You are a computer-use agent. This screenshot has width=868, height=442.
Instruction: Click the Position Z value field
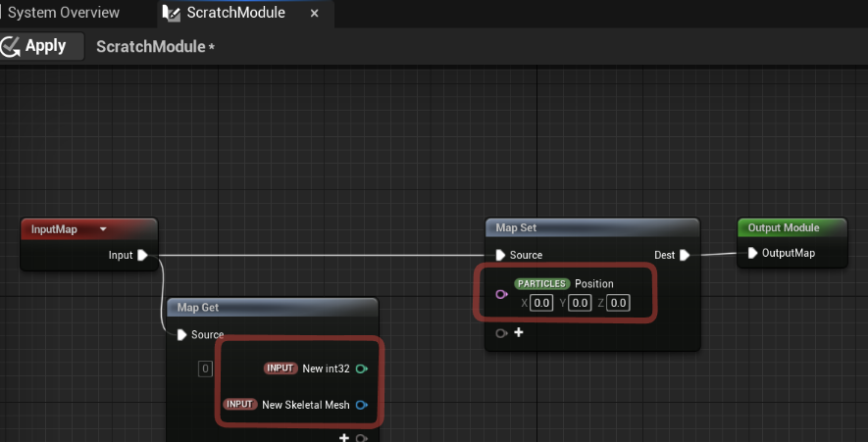618,303
